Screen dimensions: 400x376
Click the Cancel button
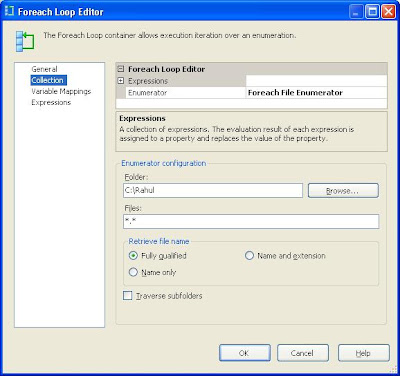[x=303, y=353]
